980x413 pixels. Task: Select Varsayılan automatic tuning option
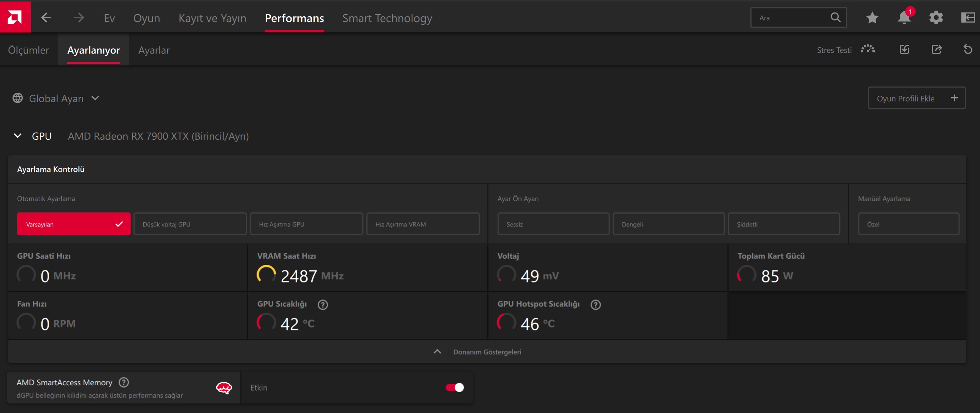(73, 224)
